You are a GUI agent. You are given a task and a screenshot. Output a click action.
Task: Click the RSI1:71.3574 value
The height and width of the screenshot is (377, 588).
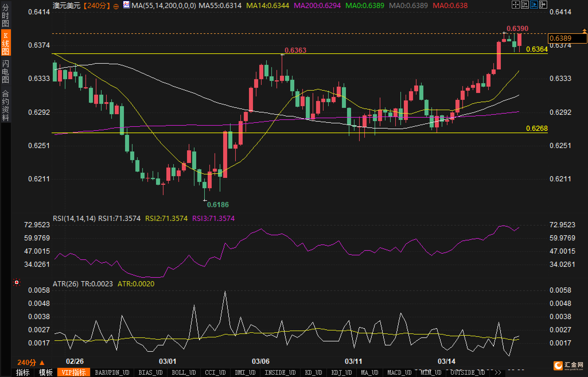tap(119, 218)
